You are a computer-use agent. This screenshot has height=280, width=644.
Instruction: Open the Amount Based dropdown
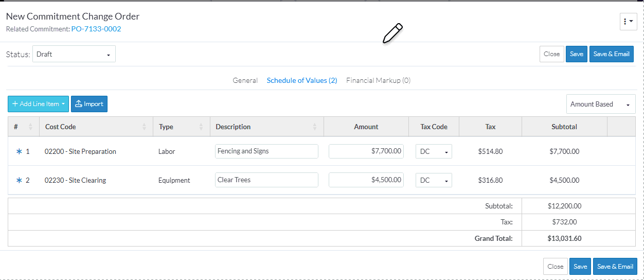click(x=601, y=104)
